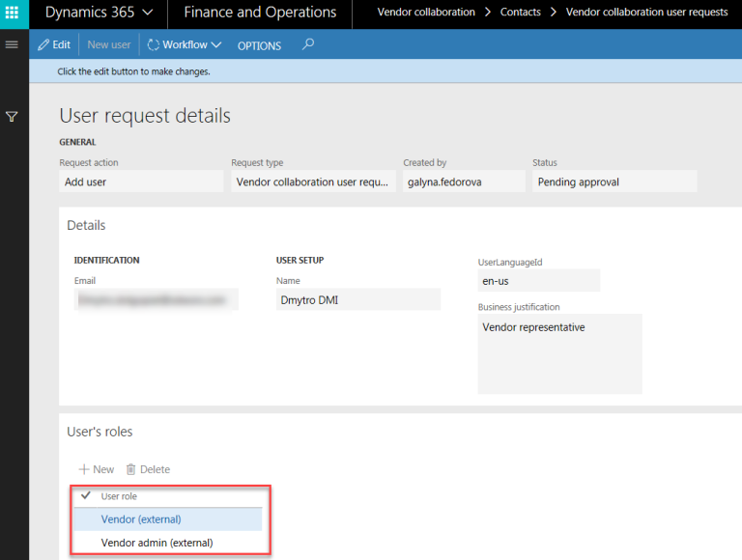Open the OPTIONS tab
This screenshot has height=560, width=742.
point(259,45)
